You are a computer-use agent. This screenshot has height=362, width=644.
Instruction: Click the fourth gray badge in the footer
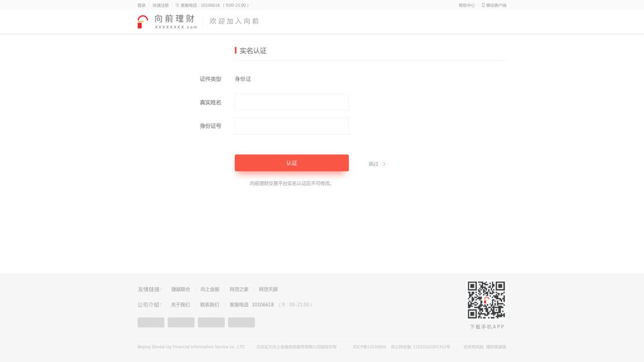click(x=241, y=322)
